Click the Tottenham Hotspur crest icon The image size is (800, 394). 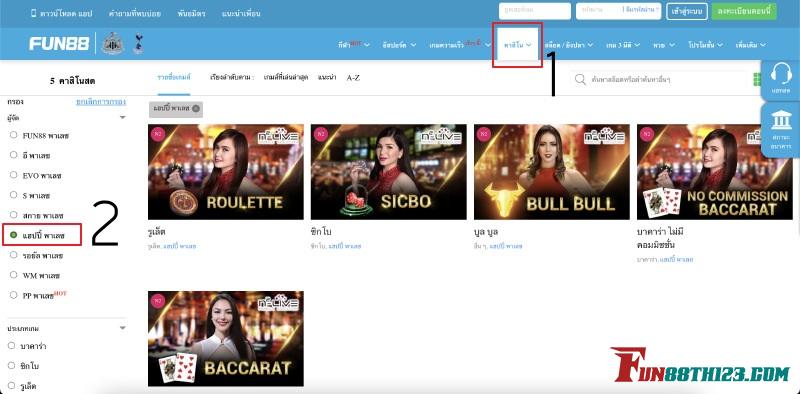click(x=138, y=44)
